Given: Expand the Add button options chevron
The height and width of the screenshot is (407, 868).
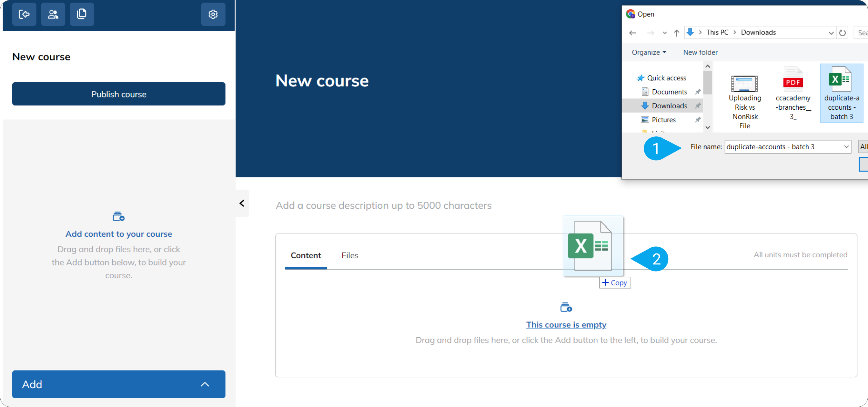Looking at the screenshot, I should click(204, 384).
